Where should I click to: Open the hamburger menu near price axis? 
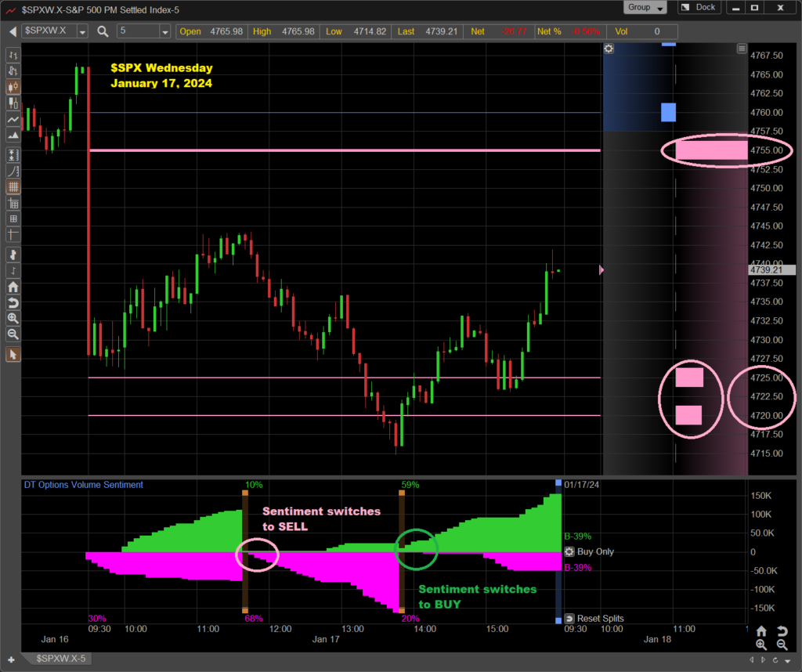click(742, 49)
